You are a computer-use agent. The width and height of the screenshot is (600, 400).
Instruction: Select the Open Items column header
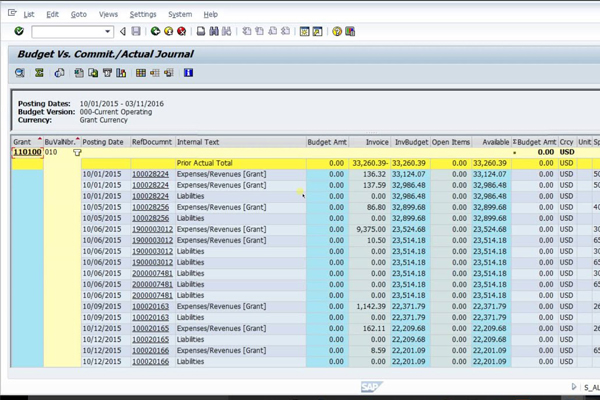tap(451, 142)
